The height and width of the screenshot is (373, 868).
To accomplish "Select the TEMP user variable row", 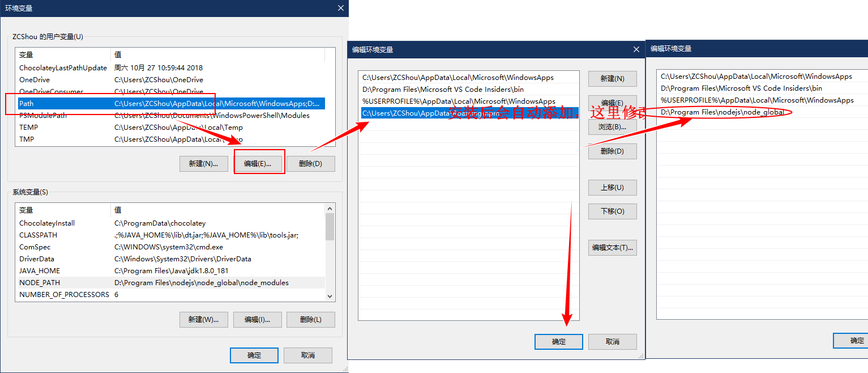I will click(x=170, y=127).
